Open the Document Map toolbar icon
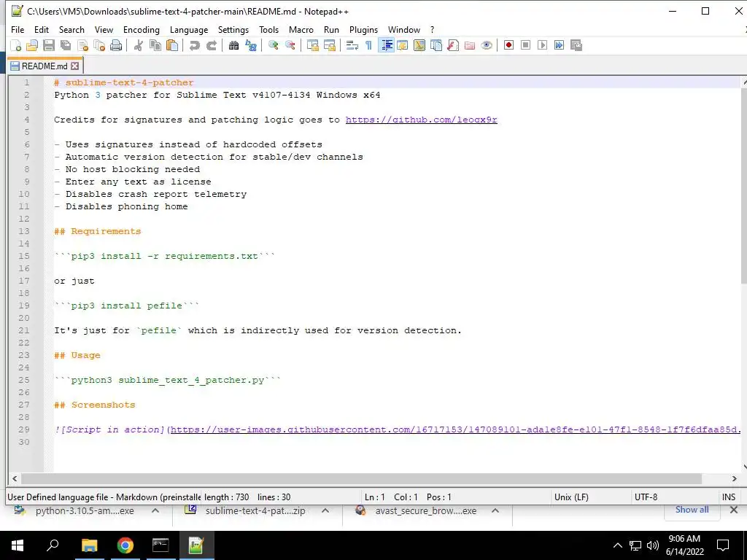The width and height of the screenshot is (747, 560). pos(419,45)
